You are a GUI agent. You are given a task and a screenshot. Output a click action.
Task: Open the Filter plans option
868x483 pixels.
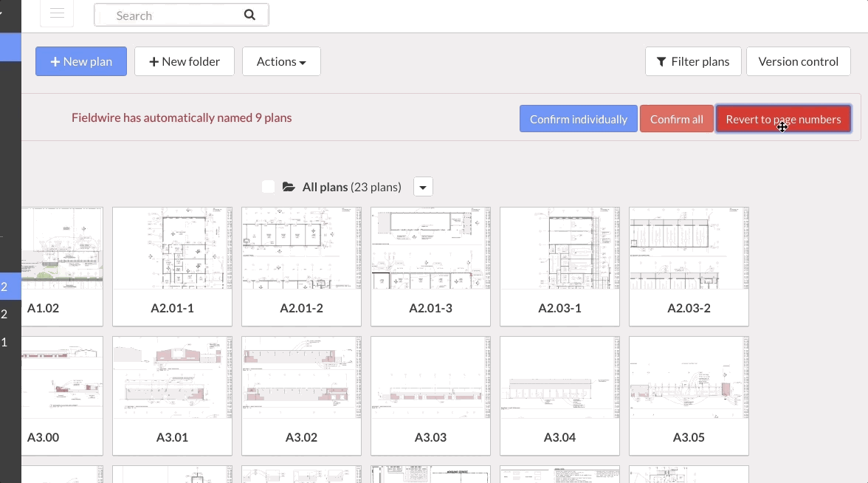[693, 61]
